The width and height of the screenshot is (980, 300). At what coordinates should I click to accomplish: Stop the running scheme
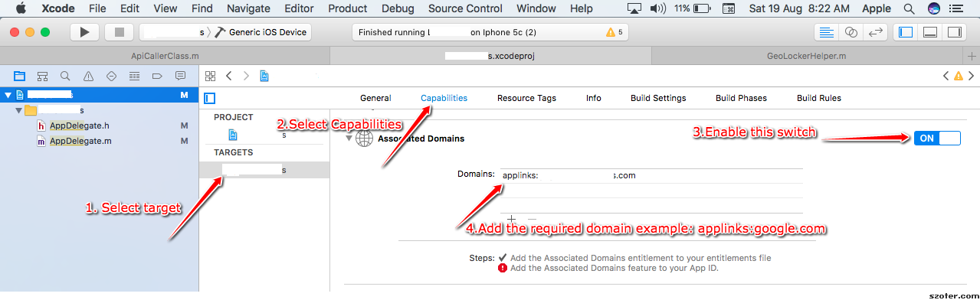[x=119, y=32]
